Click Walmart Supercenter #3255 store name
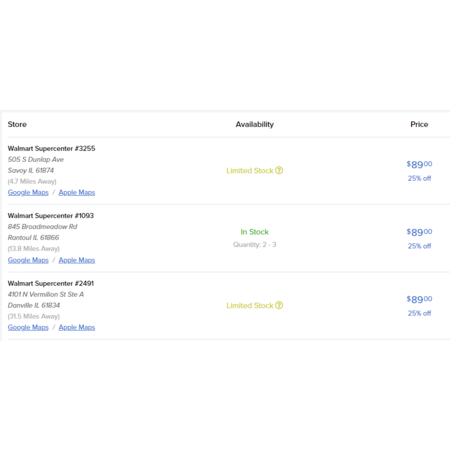 pos(51,148)
